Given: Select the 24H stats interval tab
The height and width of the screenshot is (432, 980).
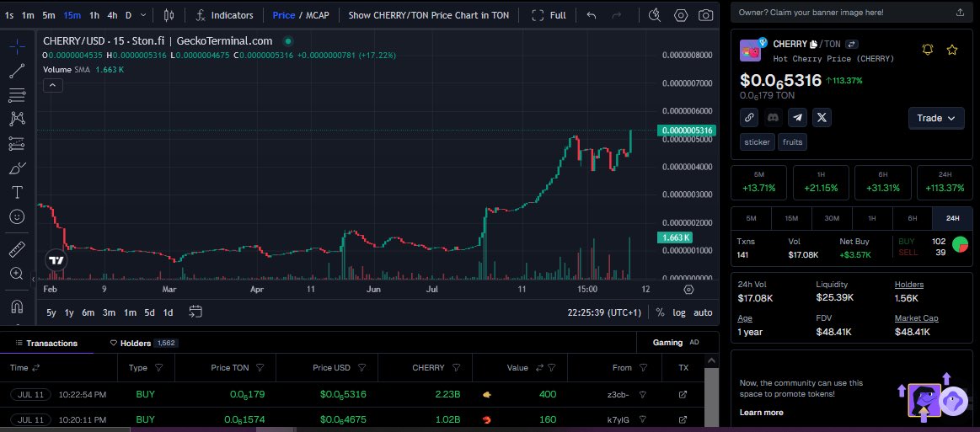Looking at the screenshot, I should tap(952, 218).
